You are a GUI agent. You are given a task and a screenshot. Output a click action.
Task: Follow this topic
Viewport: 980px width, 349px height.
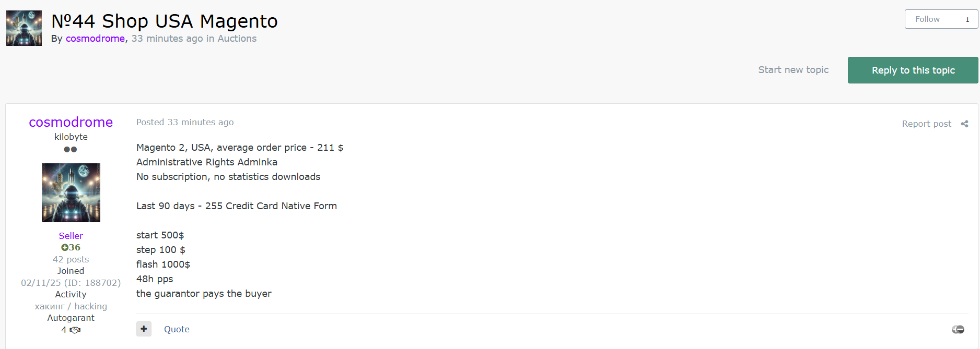927,19
